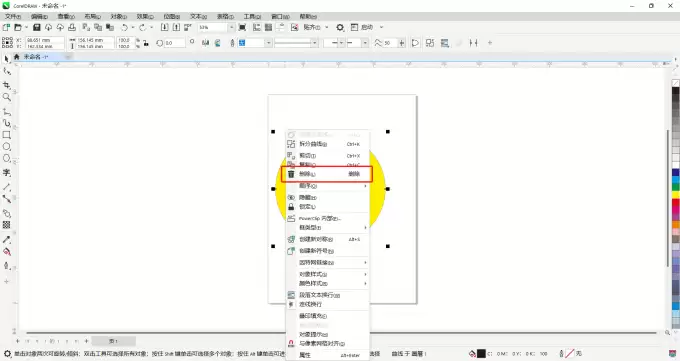
Task: Click the add-page plus button at the bottom
Action: pos(86,341)
